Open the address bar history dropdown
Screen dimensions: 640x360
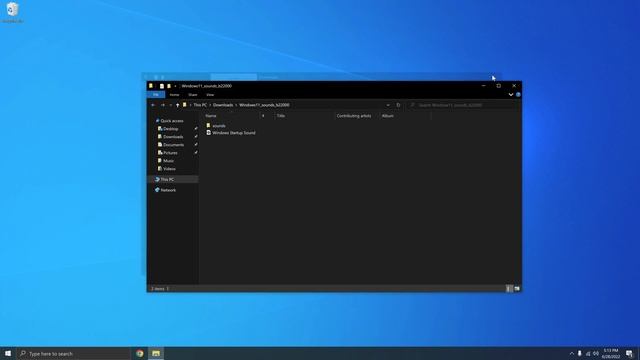(388, 105)
